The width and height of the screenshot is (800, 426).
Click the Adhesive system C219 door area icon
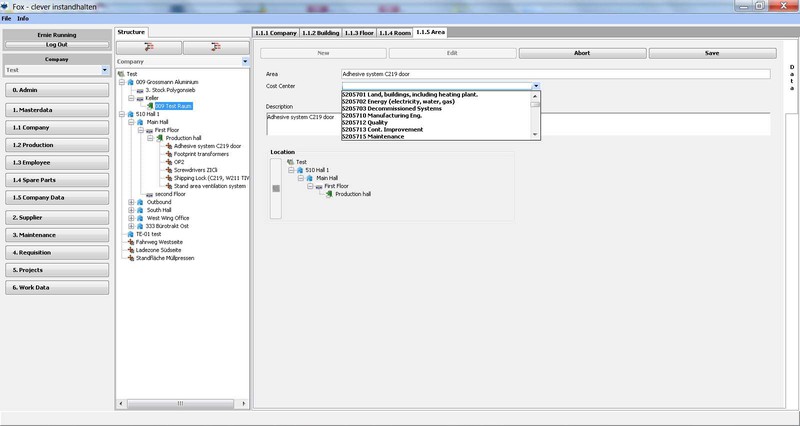click(x=168, y=146)
